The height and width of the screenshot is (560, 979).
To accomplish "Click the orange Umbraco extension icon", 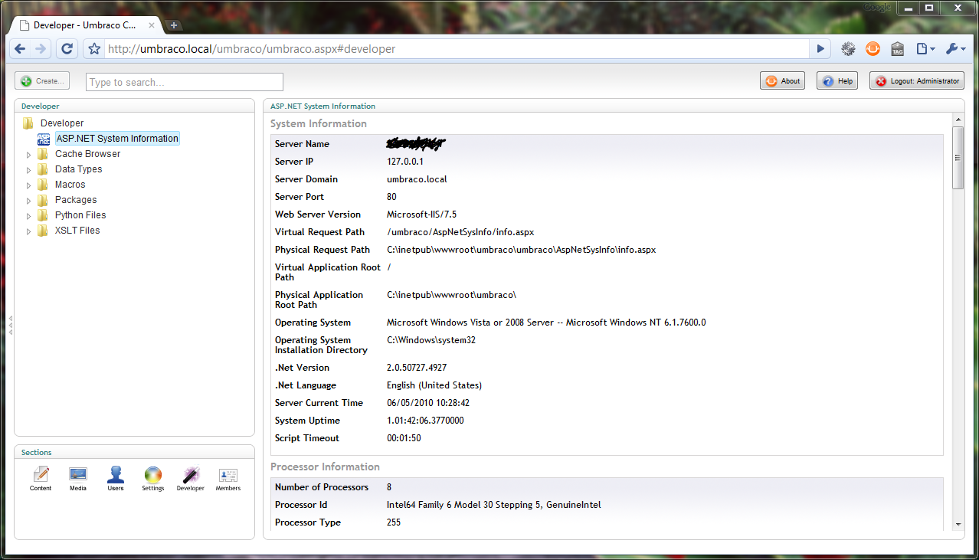I will pos(873,49).
